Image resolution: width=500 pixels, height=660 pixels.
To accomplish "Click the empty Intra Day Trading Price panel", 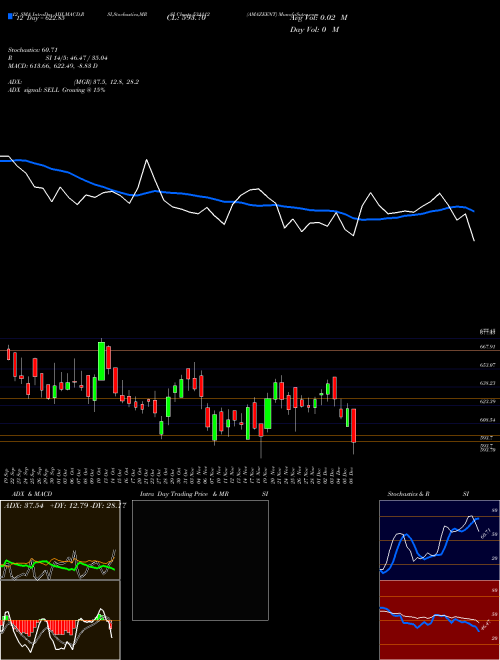I will 200,560.
